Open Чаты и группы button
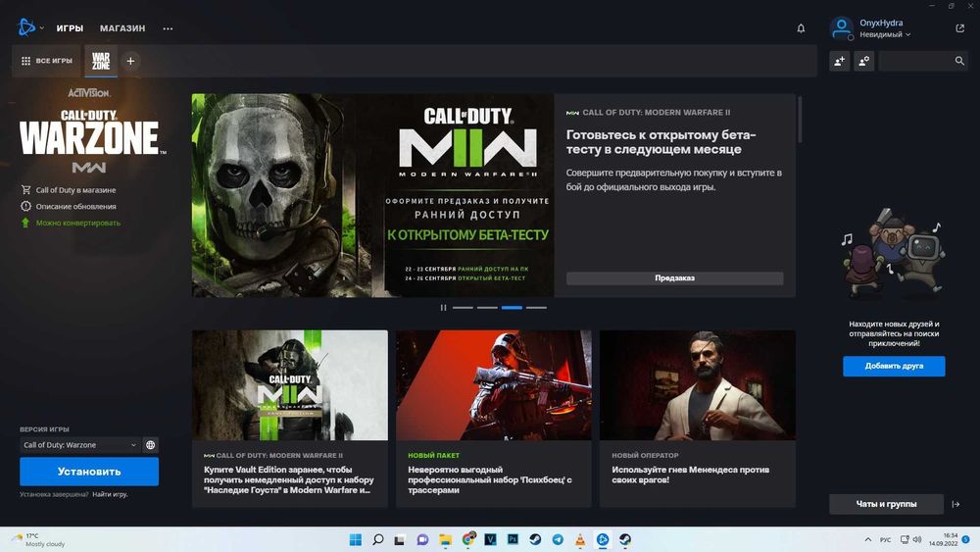The image size is (980, 552). [886, 504]
